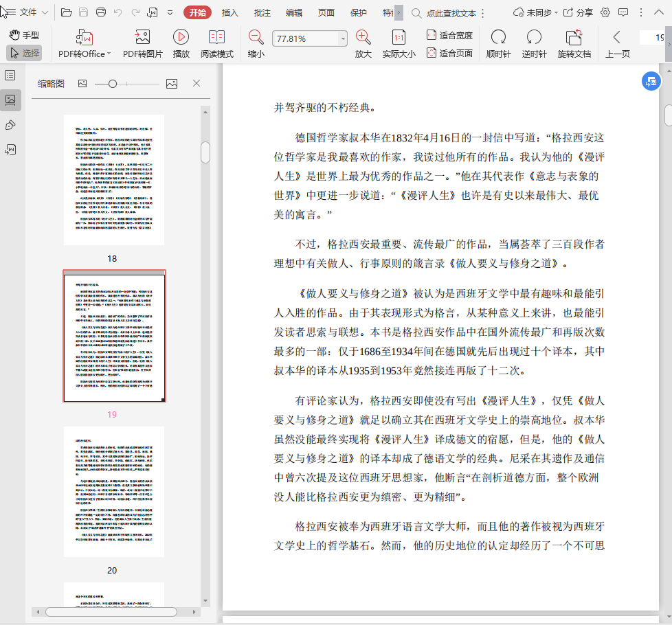Click the undo arrow icon

(x=118, y=12)
